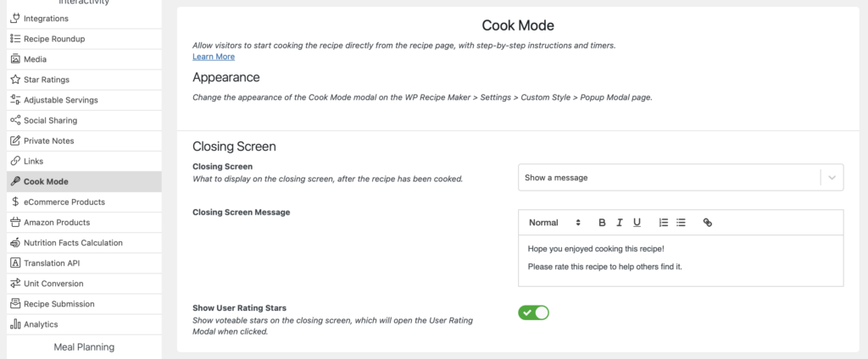
Task: Click the chevron arrow of Show a message
Action: tap(832, 178)
